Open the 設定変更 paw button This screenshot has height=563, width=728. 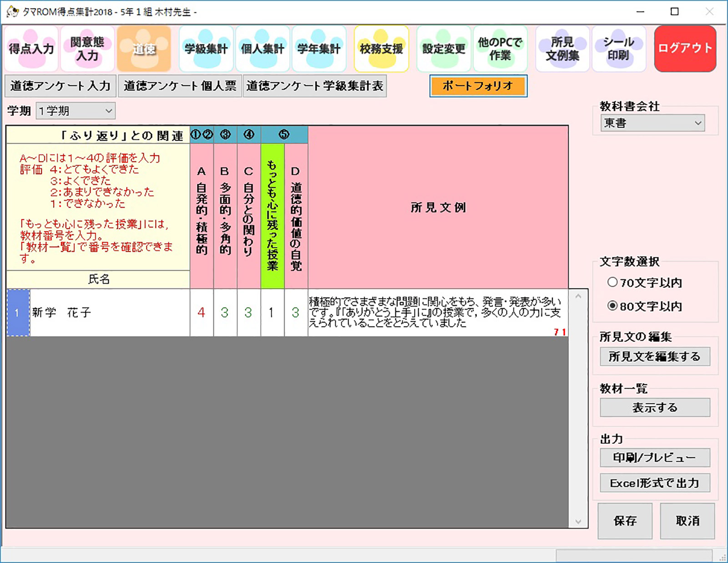[444, 49]
